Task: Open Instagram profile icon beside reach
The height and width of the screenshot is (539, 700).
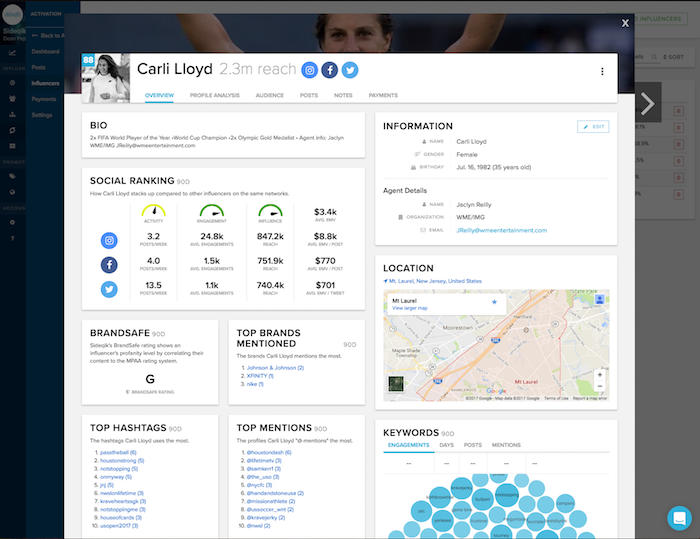Action: coord(309,70)
